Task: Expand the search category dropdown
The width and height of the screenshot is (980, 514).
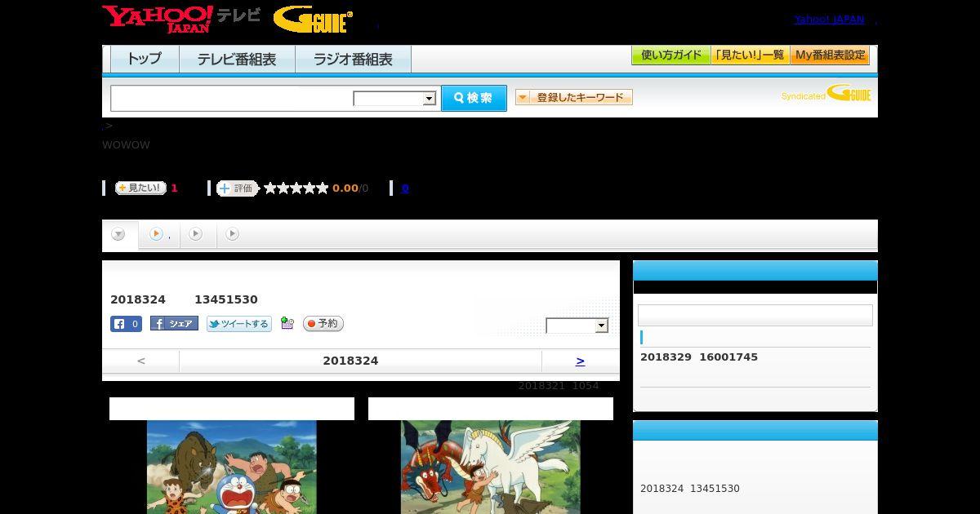Action: [x=394, y=99]
